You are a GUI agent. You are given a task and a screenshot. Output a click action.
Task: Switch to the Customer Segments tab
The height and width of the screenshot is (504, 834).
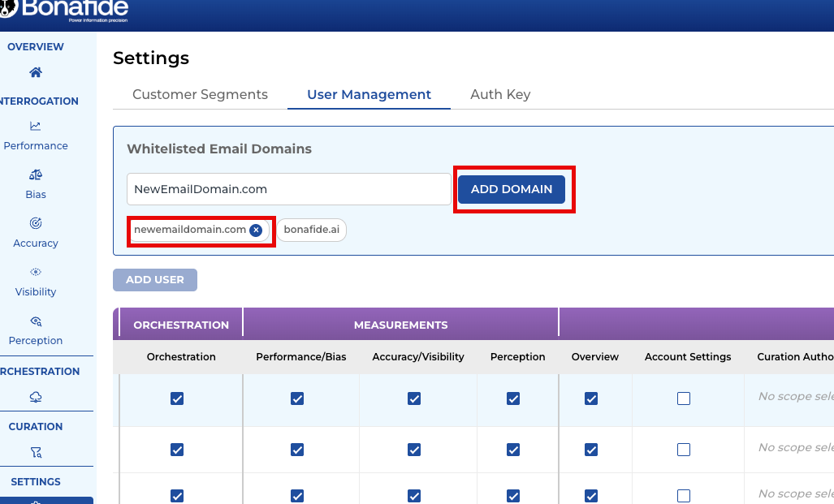point(200,94)
